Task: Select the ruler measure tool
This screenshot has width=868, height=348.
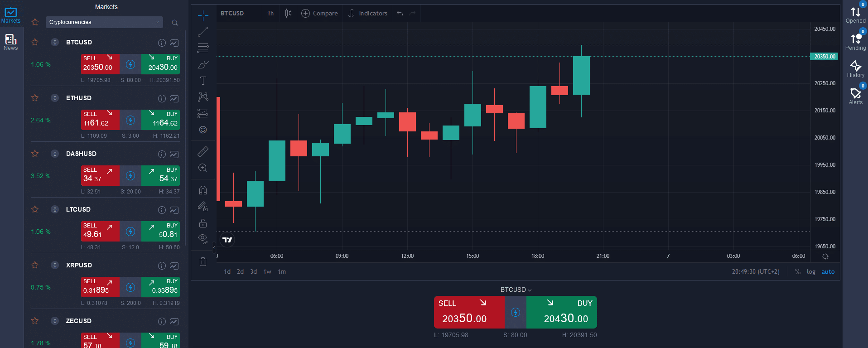Action: point(203,151)
